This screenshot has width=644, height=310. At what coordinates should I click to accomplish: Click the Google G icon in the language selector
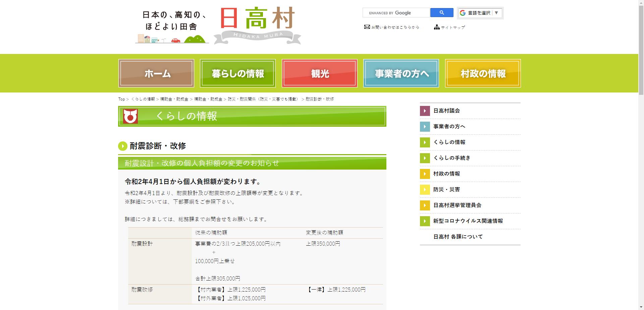point(463,13)
